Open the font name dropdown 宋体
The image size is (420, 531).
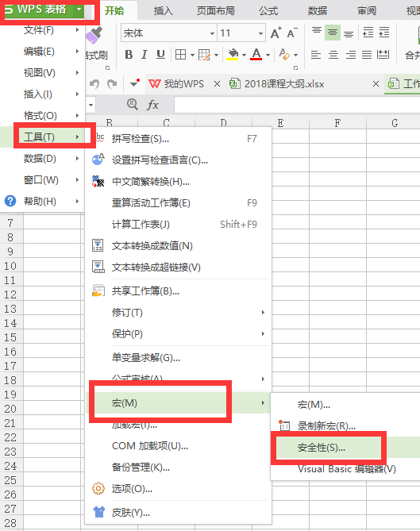coord(168,33)
